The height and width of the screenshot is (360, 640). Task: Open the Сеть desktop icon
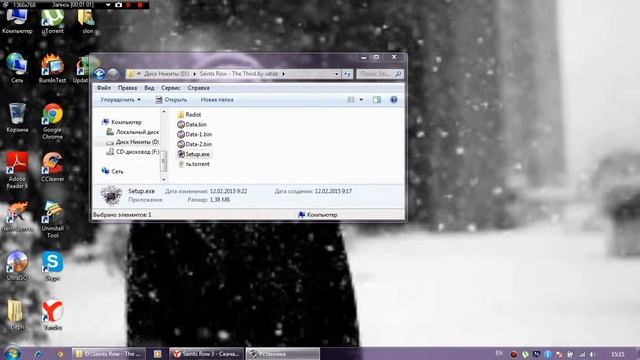(x=17, y=68)
